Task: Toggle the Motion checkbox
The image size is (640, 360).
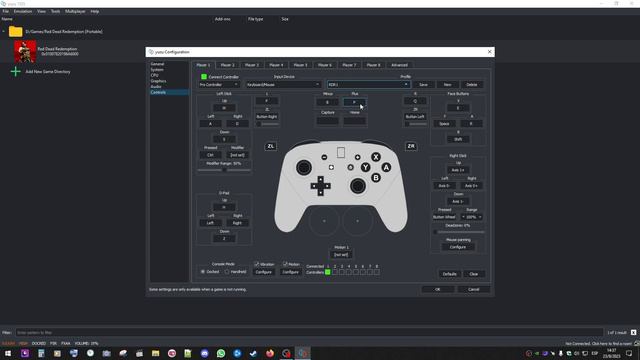Action: pos(285,264)
